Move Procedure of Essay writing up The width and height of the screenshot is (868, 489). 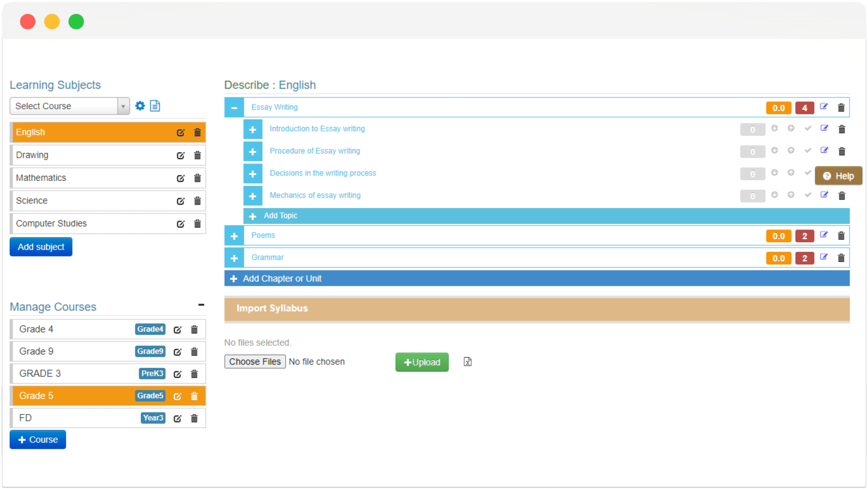pyautogui.click(x=791, y=151)
